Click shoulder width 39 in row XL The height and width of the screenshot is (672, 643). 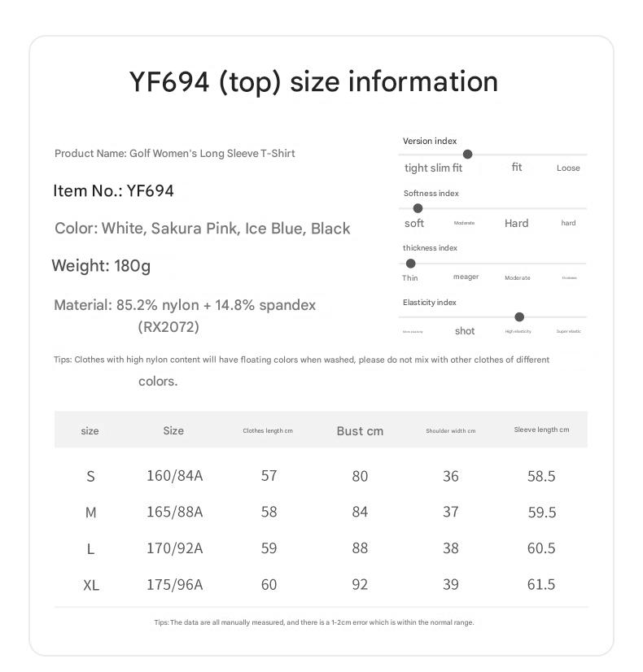[x=451, y=585]
